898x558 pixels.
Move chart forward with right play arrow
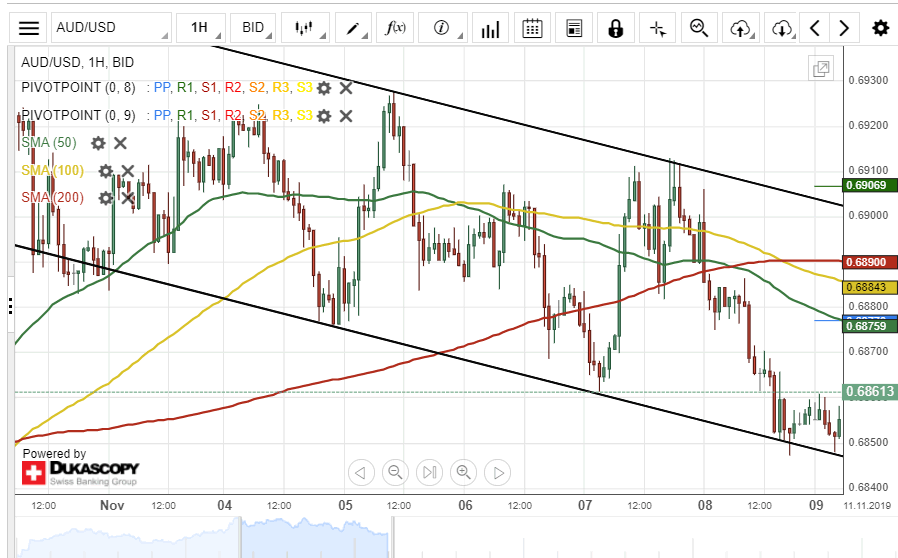click(x=498, y=473)
